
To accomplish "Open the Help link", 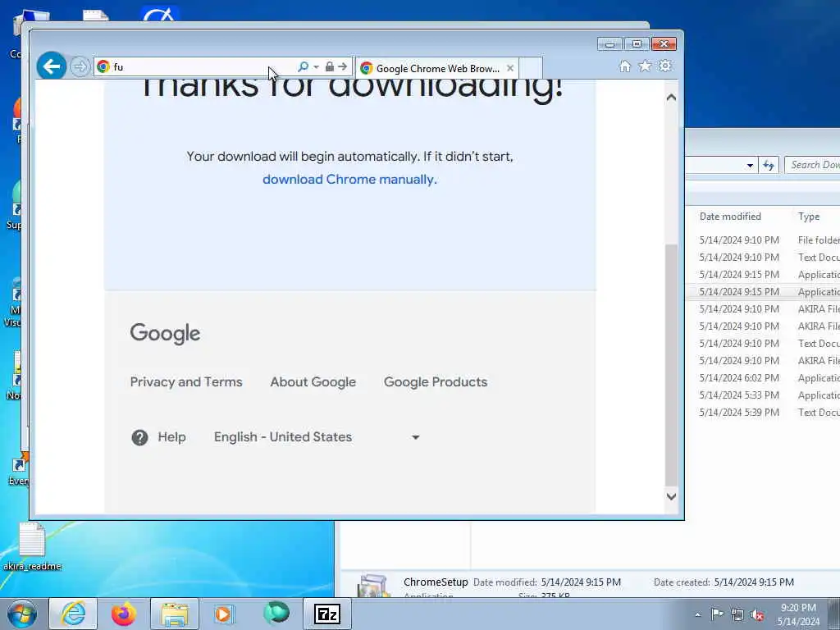I will (x=171, y=437).
